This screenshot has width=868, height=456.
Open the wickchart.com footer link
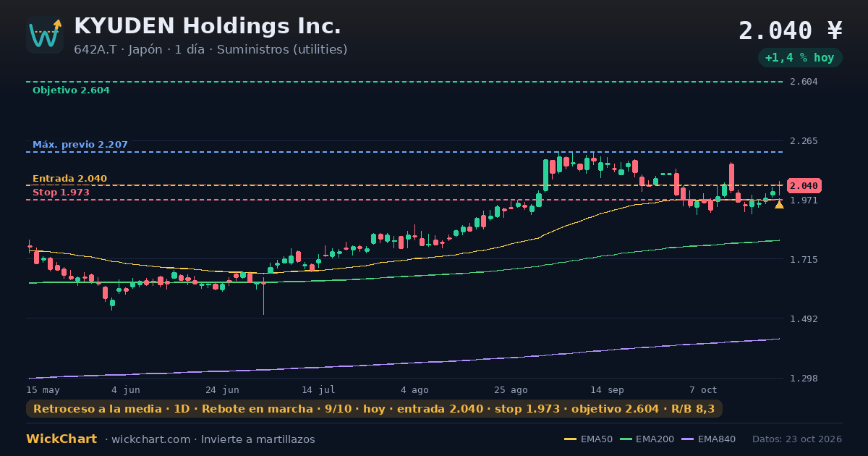(153, 439)
